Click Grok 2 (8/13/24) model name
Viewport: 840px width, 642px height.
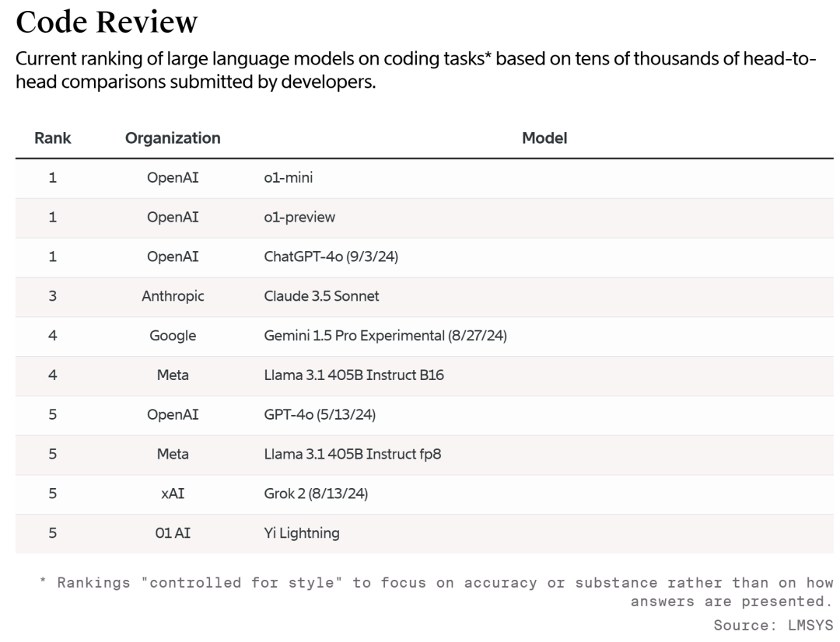click(316, 494)
